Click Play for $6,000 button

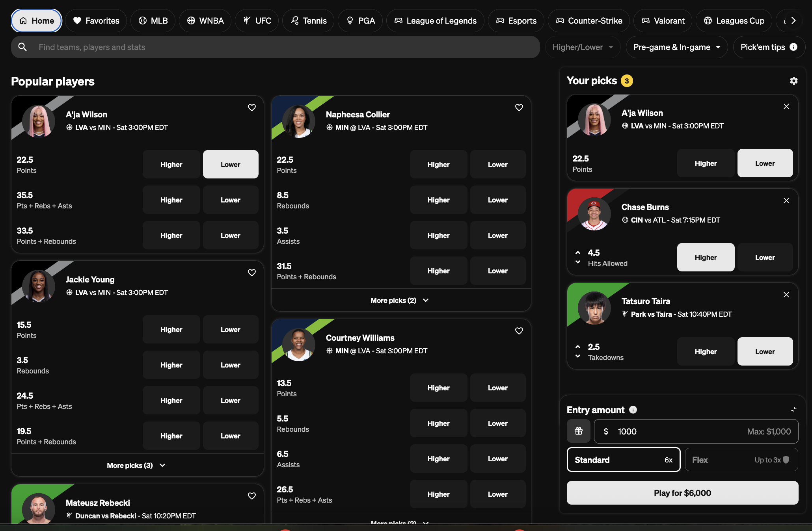pos(682,493)
